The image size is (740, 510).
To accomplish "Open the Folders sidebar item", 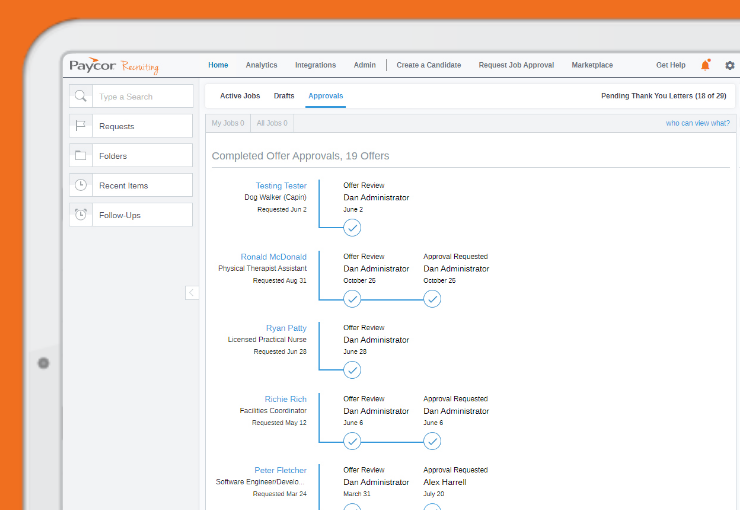I will pyautogui.click(x=131, y=155).
